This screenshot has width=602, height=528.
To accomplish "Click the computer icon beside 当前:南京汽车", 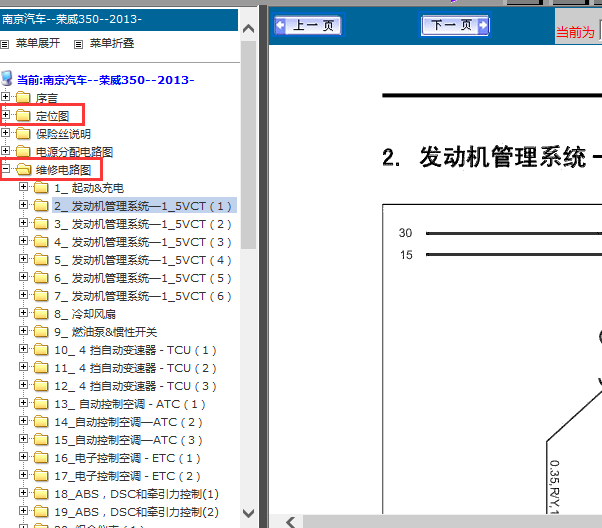I will coord(7,78).
